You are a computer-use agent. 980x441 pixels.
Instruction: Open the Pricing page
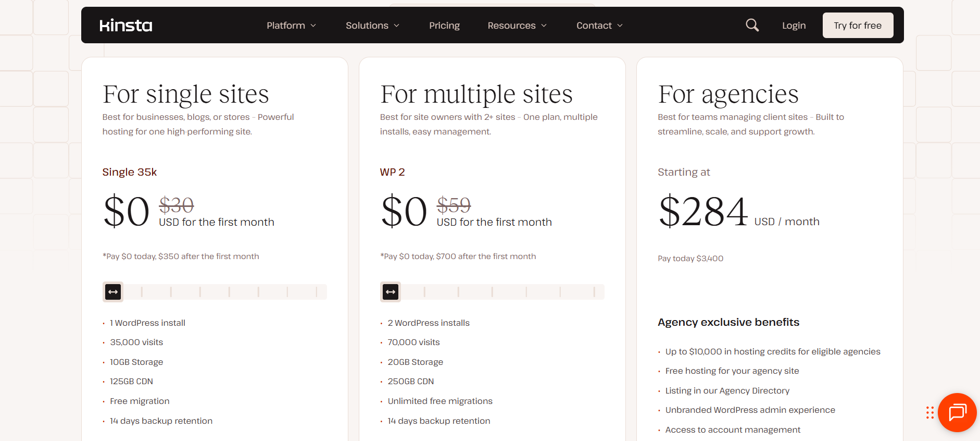pos(444,26)
